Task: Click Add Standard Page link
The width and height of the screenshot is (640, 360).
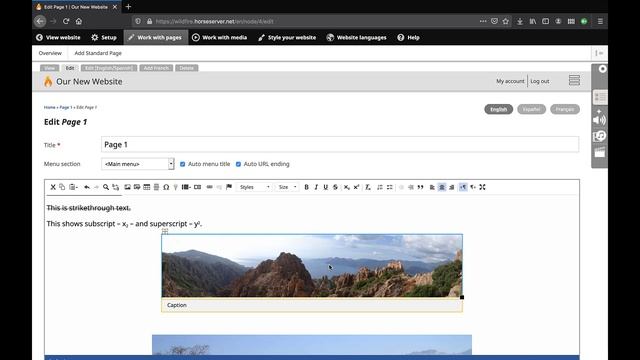Action: tap(98, 53)
